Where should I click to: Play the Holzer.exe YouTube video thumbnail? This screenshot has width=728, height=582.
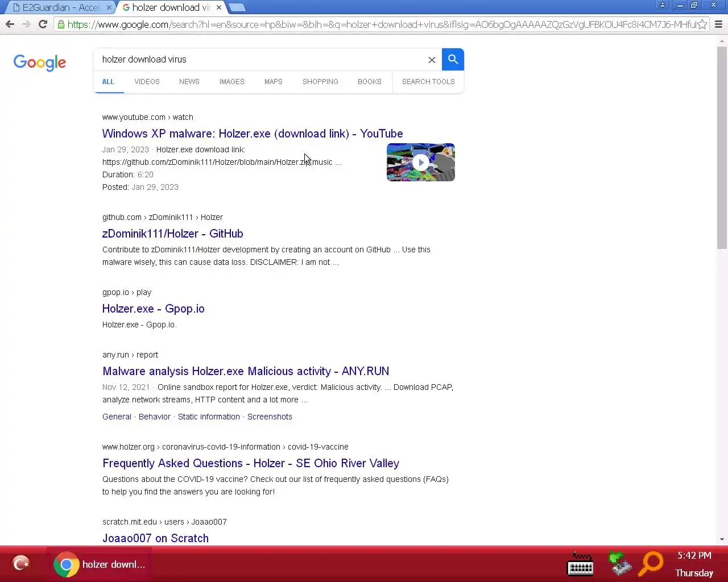click(x=421, y=162)
